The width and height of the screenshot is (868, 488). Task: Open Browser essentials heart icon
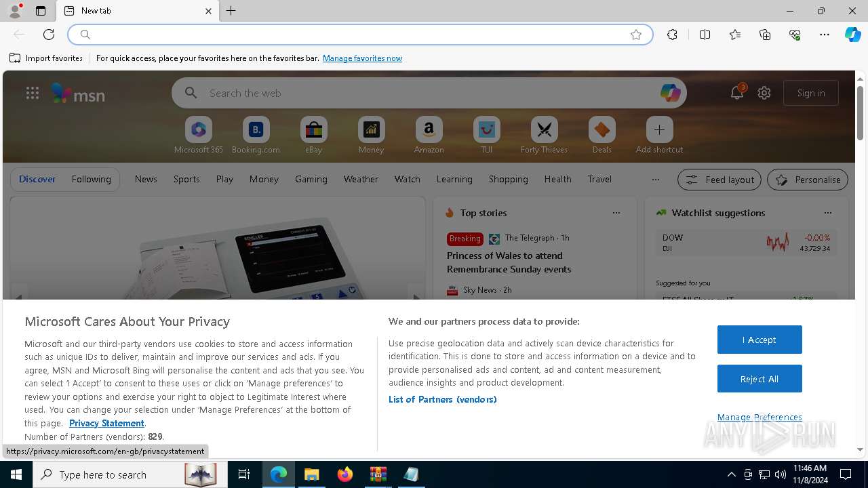[x=795, y=35]
